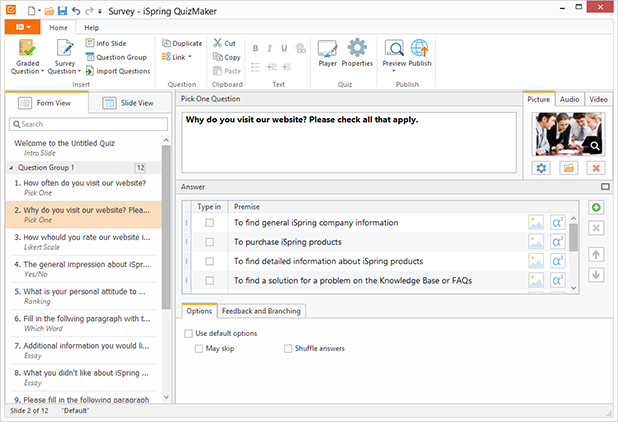Toggle italic text formatting
This screenshot has width=618, height=422.
click(x=270, y=48)
